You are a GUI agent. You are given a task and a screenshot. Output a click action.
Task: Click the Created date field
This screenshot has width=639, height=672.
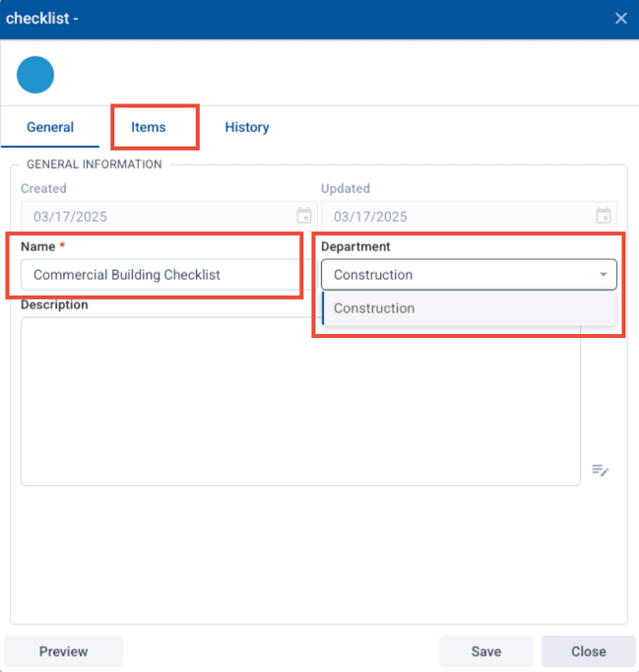(158, 216)
